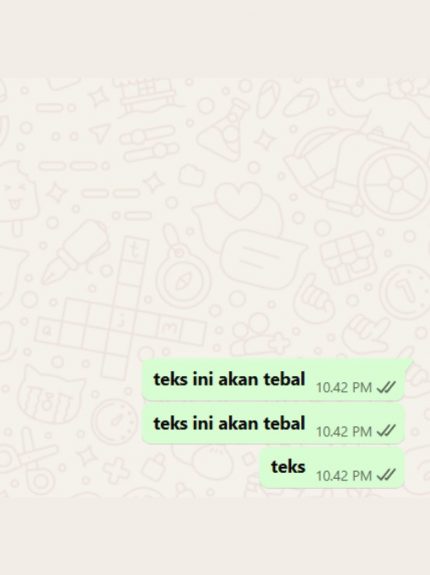Click the 10.42 PM timestamp beside 'teks'
The image size is (430, 575).
[344, 476]
